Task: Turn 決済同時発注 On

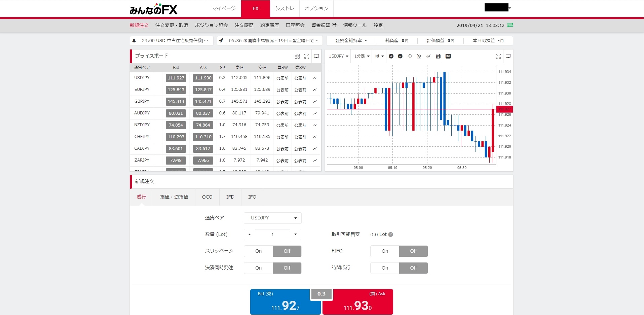Action: coord(258,268)
